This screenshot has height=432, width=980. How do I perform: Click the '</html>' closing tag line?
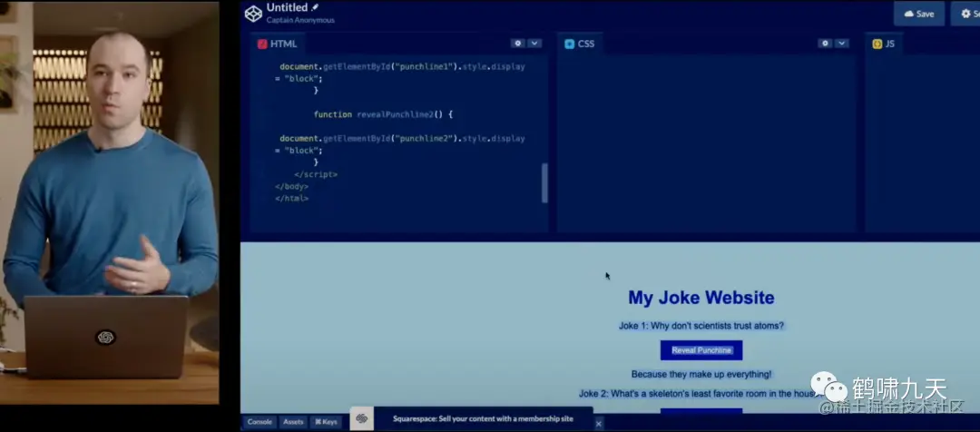click(x=292, y=198)
